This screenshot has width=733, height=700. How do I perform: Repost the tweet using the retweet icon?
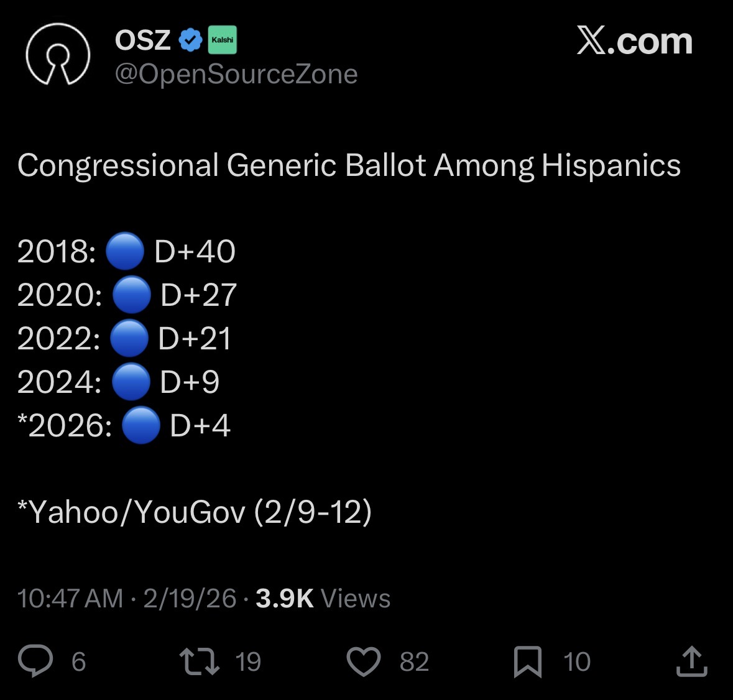pos(200,661)
